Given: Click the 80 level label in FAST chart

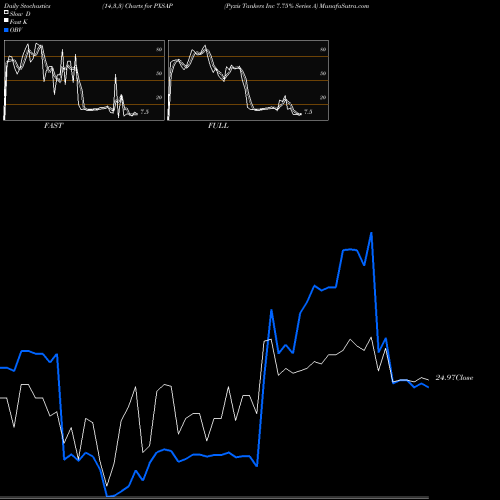Looking at the screenshot, I should click(x=159, y=49).
